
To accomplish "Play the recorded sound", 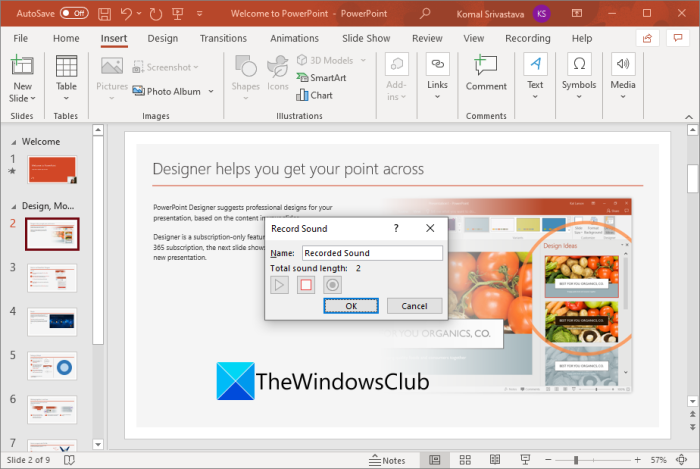I will pyautogui.click(x=279, y=285).
